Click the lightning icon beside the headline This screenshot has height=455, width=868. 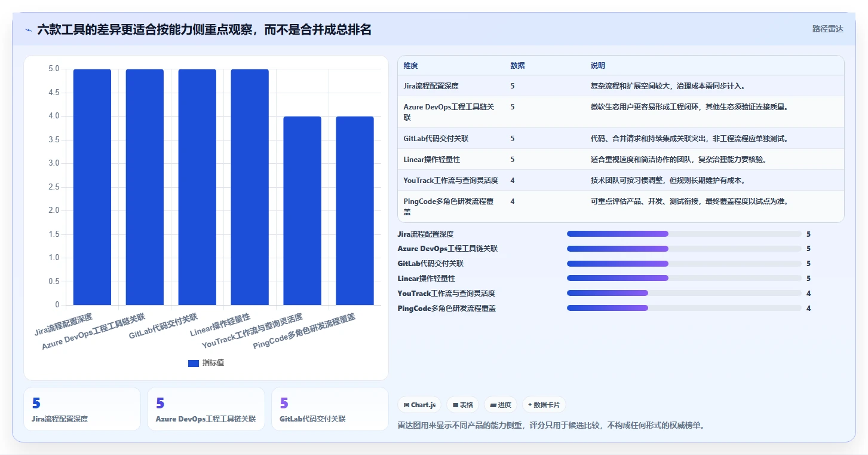pos(28,30)
